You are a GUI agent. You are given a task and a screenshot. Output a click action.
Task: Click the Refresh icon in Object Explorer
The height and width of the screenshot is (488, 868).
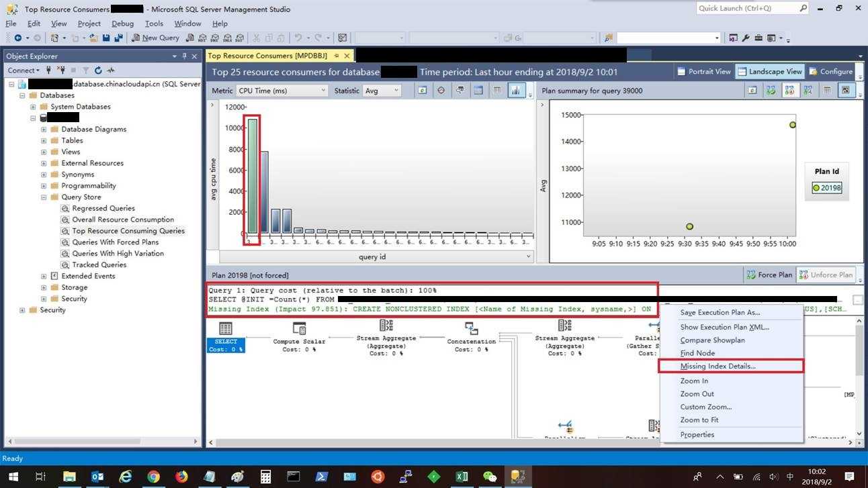98,70
